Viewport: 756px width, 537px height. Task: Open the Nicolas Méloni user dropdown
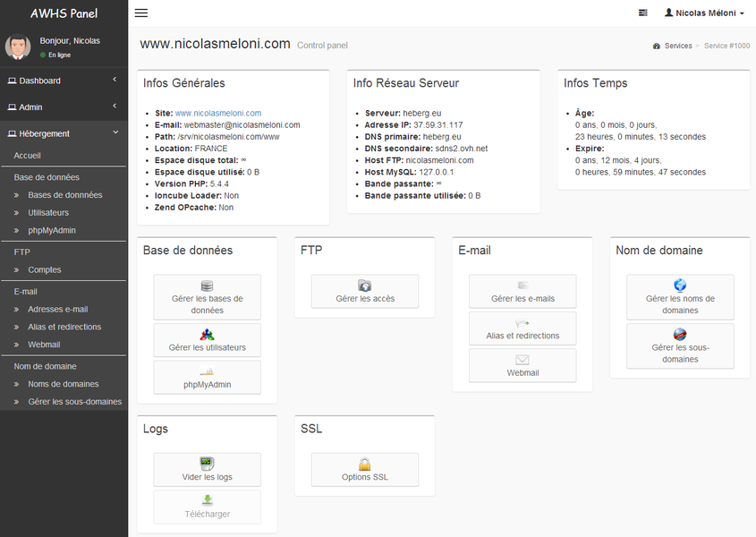point(704,13)
